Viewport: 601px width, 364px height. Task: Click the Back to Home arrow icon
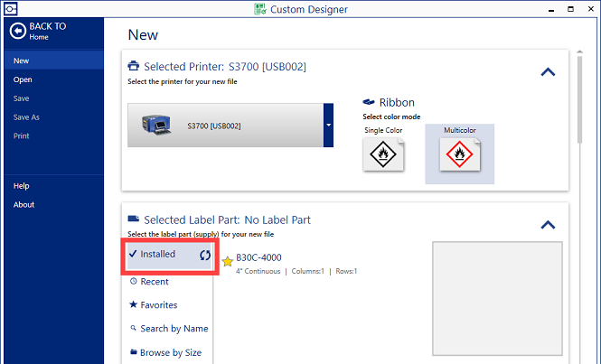pyautogui.click(x=17, y=31)
